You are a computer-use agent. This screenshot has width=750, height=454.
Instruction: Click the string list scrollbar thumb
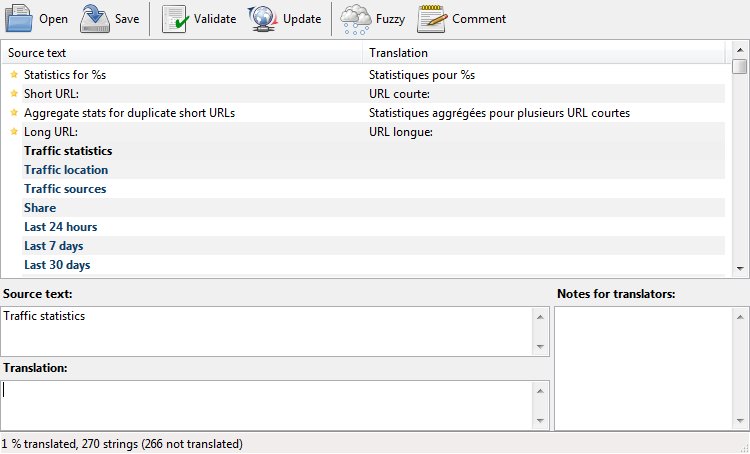[x=739, y=67]
